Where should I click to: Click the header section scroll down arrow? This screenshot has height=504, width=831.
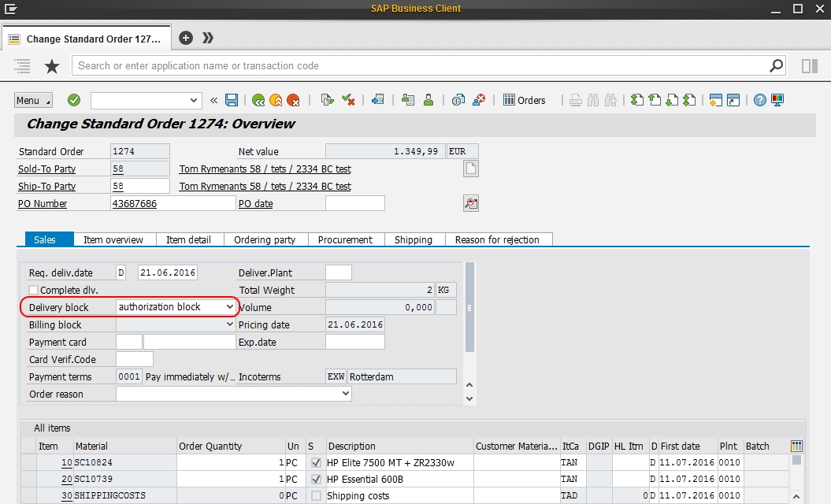[x=469, y=398]
